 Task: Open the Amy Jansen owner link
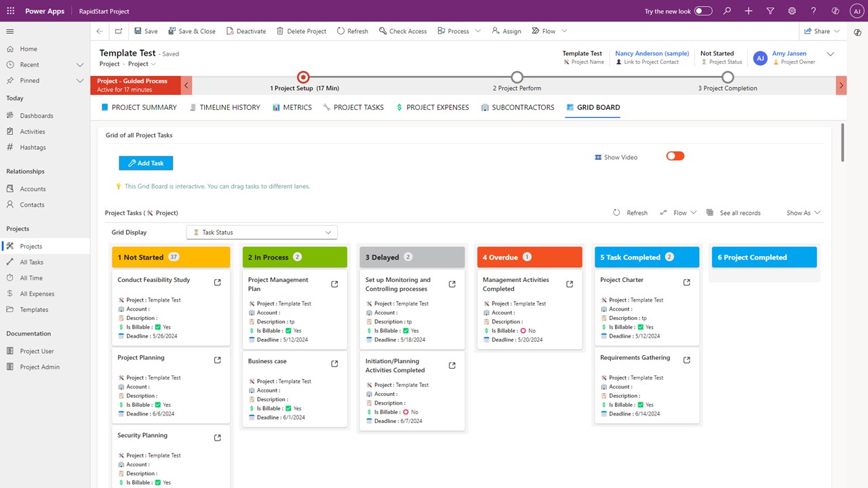point(789,54)
